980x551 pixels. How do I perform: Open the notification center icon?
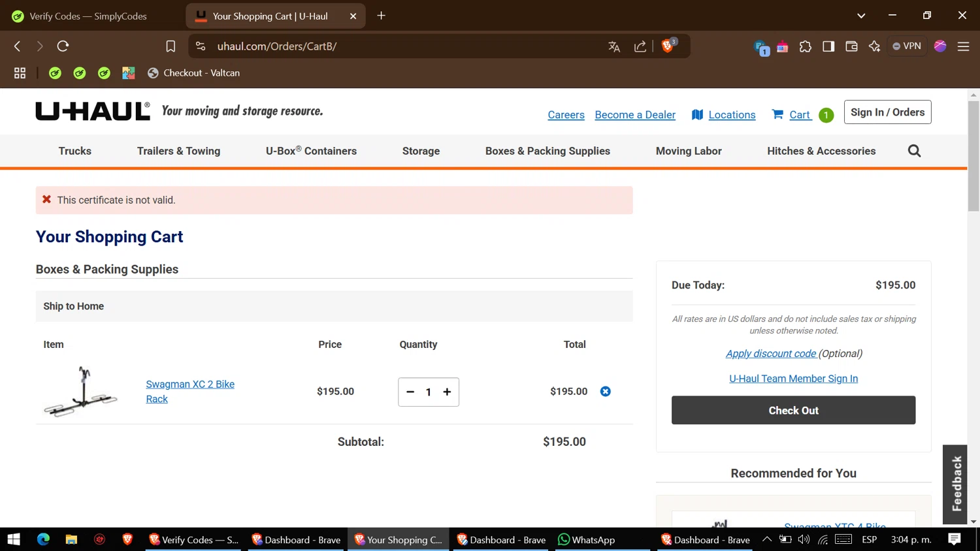[x=955, y=539]
